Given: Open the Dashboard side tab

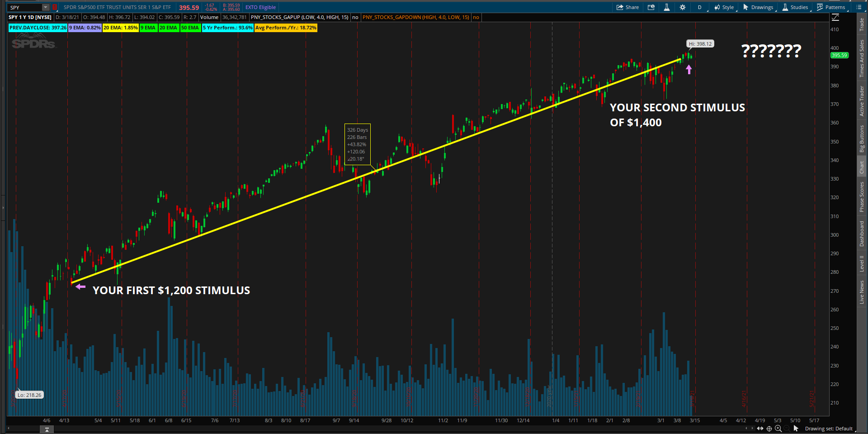Looking at the screenshot, I should 862,234.
